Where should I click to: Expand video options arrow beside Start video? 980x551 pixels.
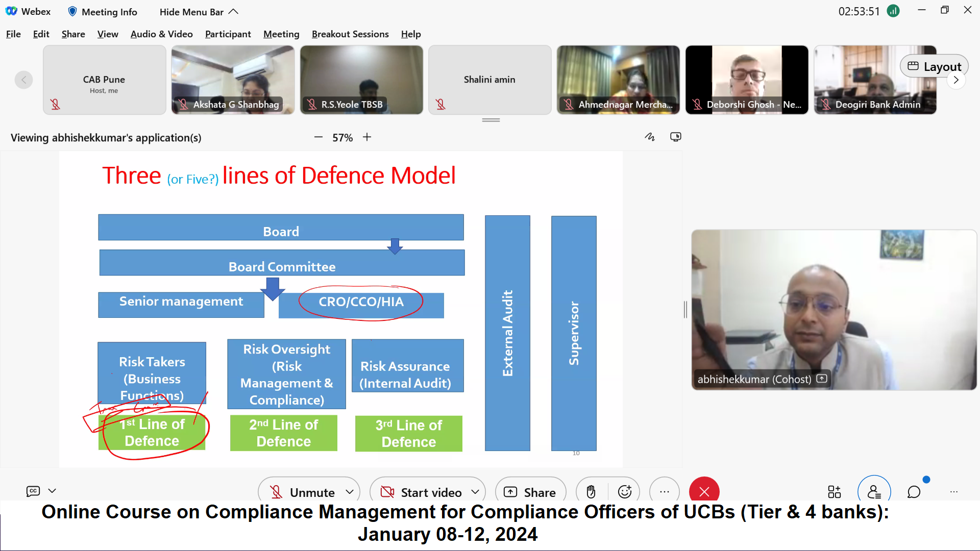475,492
